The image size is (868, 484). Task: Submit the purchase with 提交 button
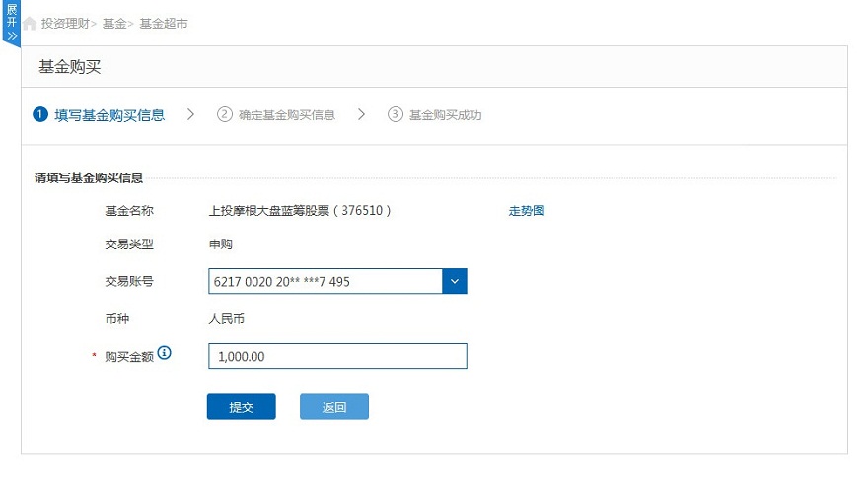tap(241, 407)
